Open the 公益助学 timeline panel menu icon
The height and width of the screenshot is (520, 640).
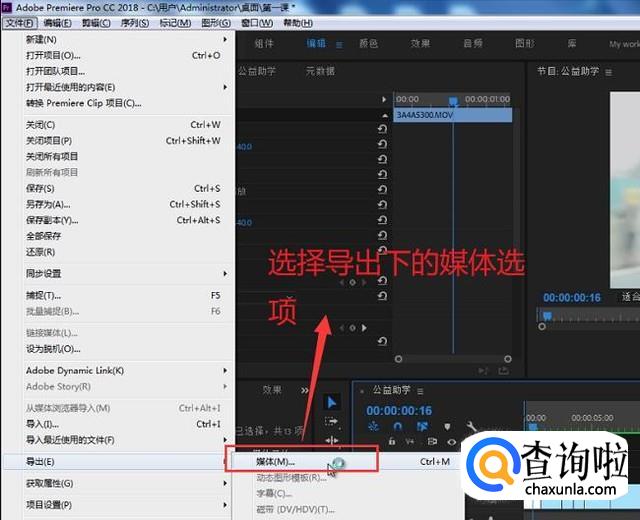click(420, 391)
